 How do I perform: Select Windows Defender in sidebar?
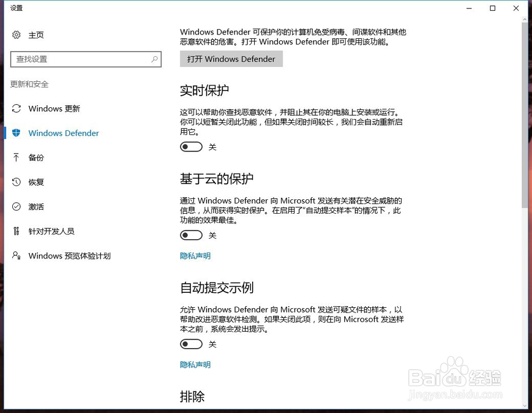pos(63,133)
